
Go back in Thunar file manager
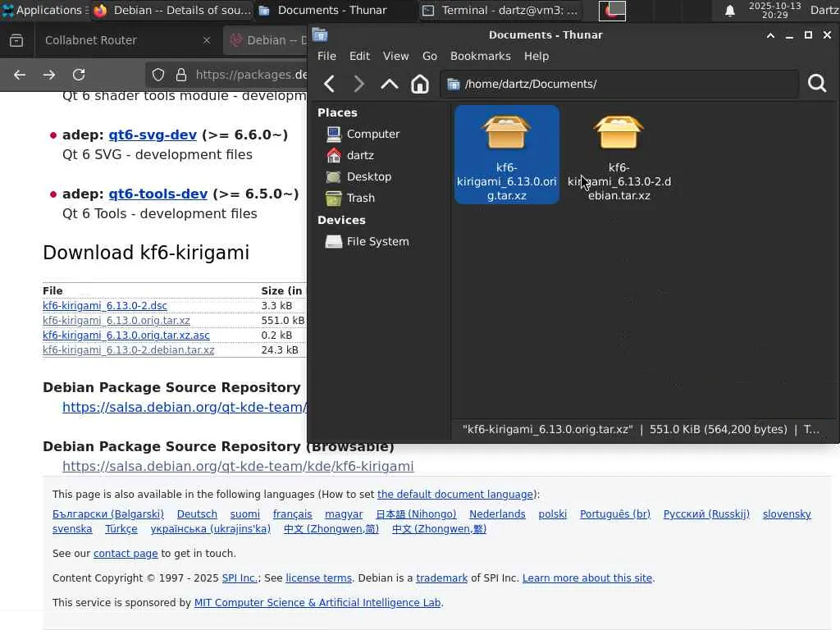(330, 84)
